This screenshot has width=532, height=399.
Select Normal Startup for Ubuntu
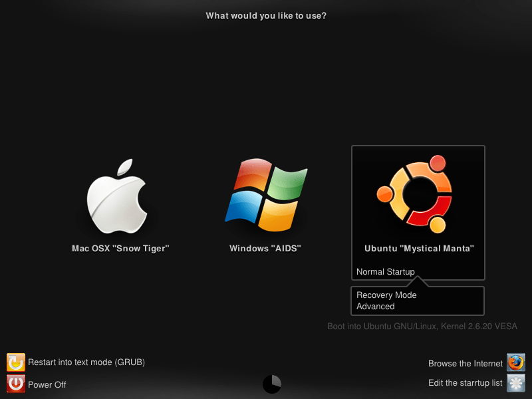(x=385, y=271)
